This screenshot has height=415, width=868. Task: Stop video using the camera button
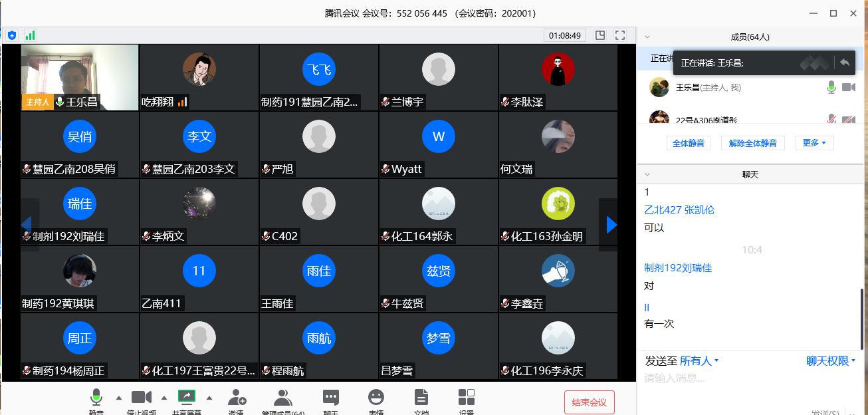141,398
